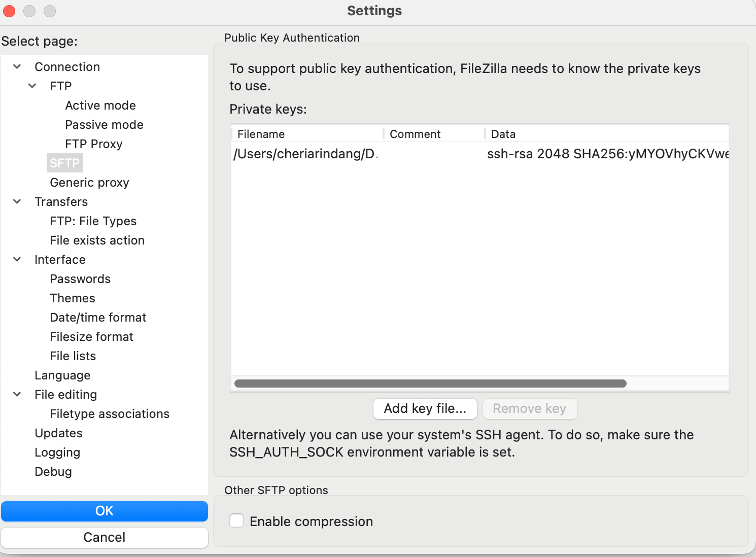This screenshot has height=557, width=756.
Task: Open the Debug settings page
Action: click(x=53, y=472)
